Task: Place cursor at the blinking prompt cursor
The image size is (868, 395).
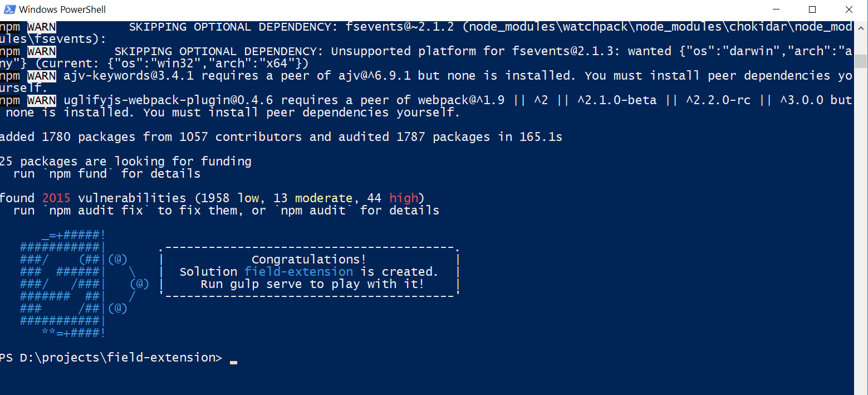Action: (233, 362)
